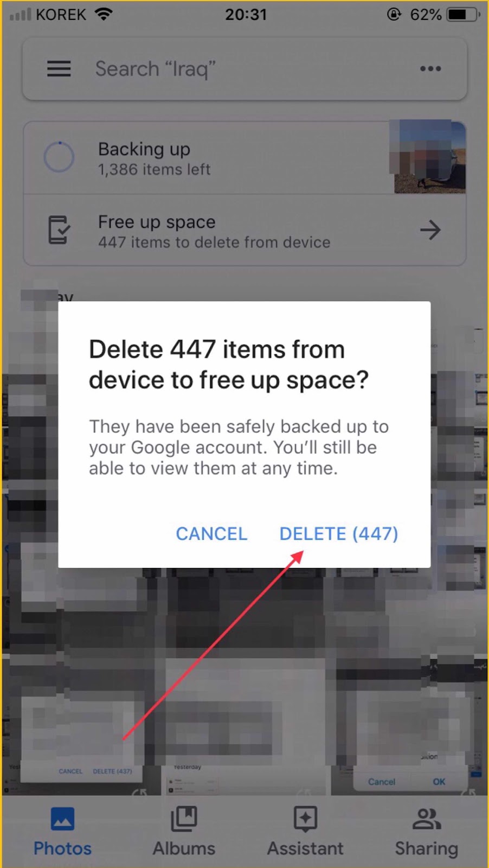Open the backing up photo thumbnail

(427, 157)
